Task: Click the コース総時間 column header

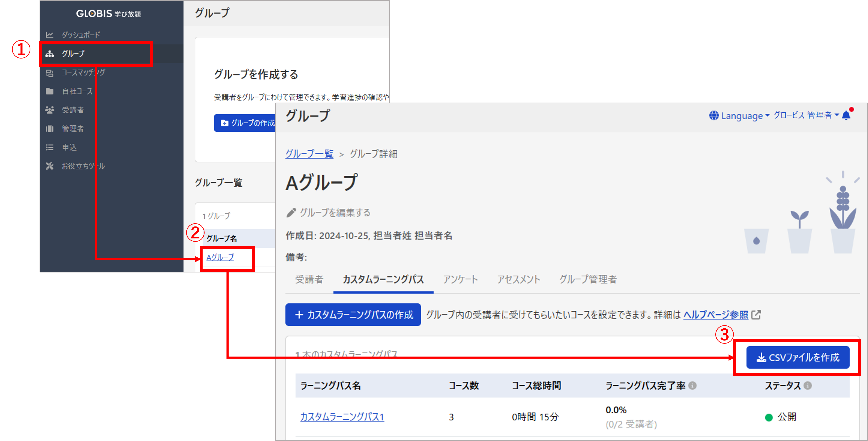Action: point(536,385)
